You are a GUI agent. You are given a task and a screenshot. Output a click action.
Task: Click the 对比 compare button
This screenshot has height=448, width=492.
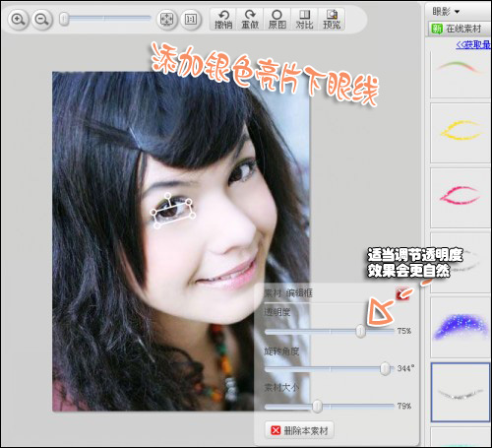click(304, 20)
